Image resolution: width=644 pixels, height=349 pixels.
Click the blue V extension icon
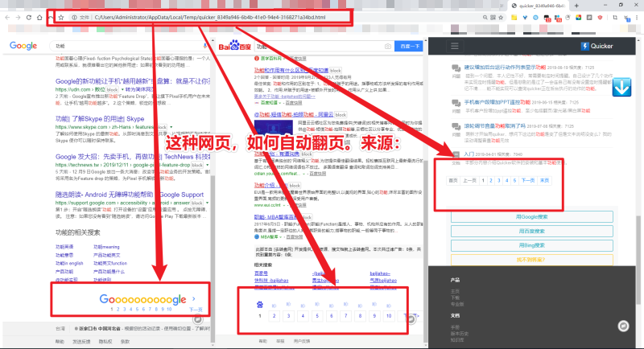click(525, 18)
